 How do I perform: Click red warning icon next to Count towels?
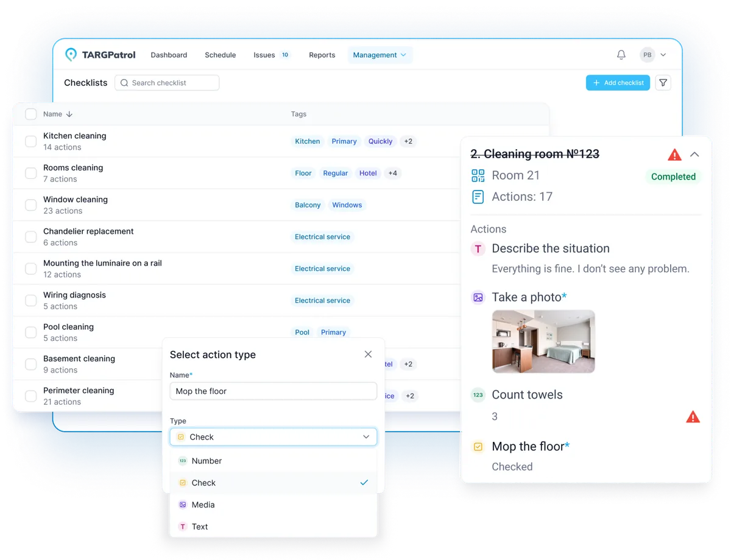(x=693, y=417)
